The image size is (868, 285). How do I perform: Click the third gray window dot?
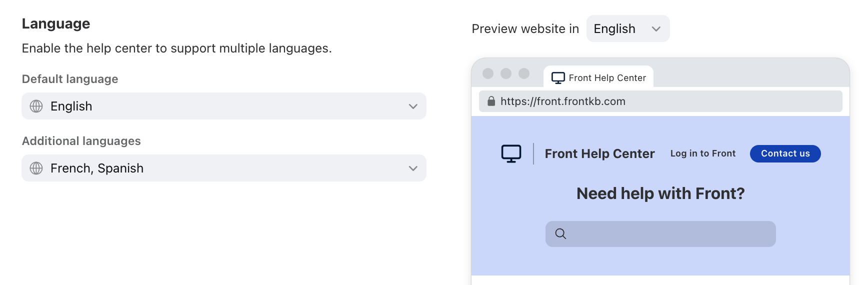(x=524, y=73)
